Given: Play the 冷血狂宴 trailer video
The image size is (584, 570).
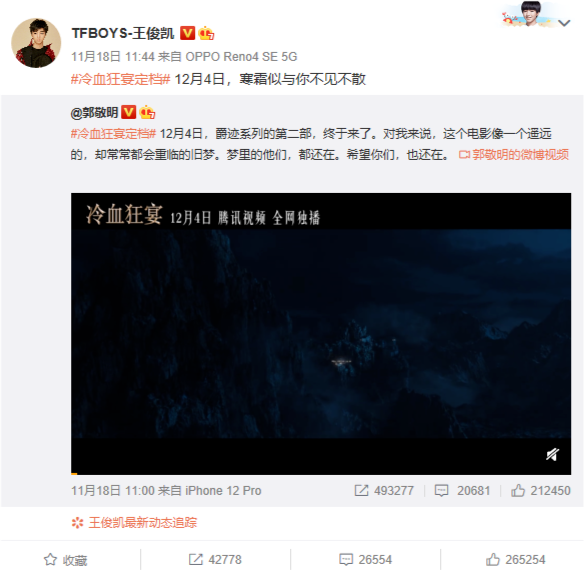Looking at the screenshot, I should pos(321,333).
